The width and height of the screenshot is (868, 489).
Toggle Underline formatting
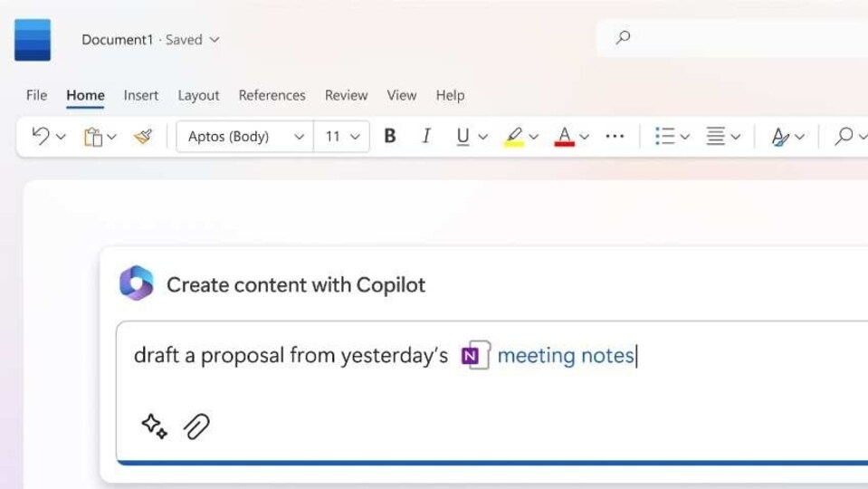click(463, 137)
